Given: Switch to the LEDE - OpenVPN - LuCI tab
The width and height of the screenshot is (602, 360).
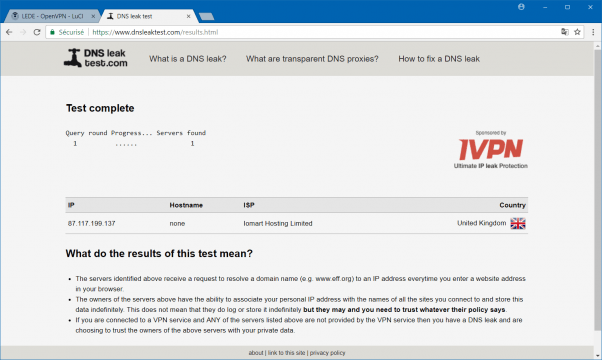Looking at the screenshot, I should tap(52, 16).
